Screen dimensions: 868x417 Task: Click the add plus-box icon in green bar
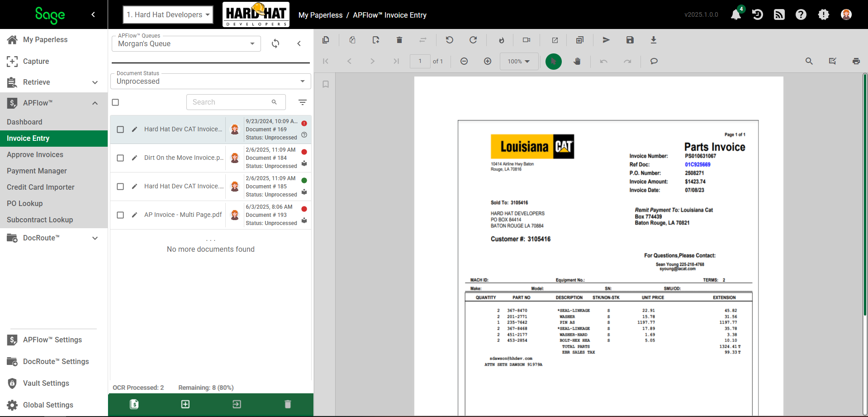pyautogui.click(x=185, y=404)
